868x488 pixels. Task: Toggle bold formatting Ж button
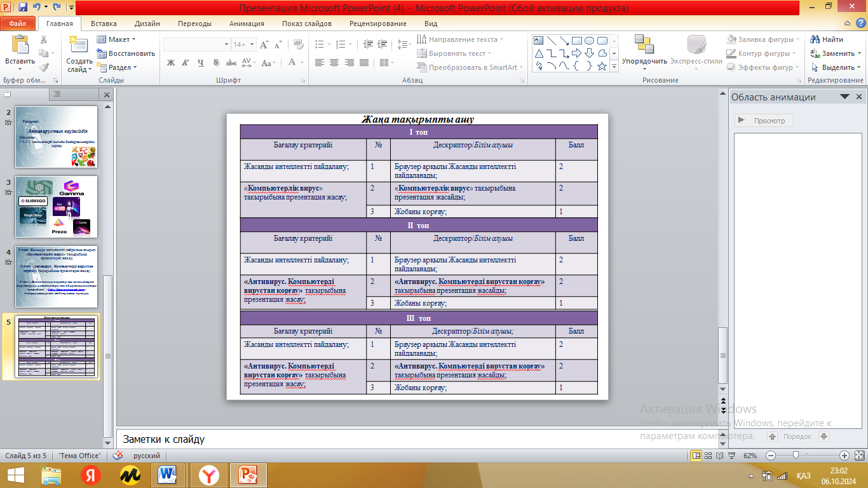pos(170,62)
